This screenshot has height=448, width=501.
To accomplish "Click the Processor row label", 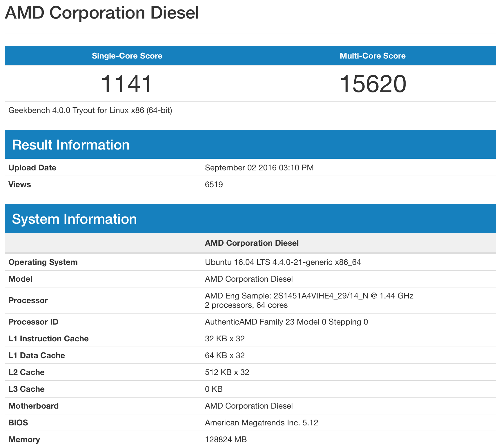I will (28, 301).
